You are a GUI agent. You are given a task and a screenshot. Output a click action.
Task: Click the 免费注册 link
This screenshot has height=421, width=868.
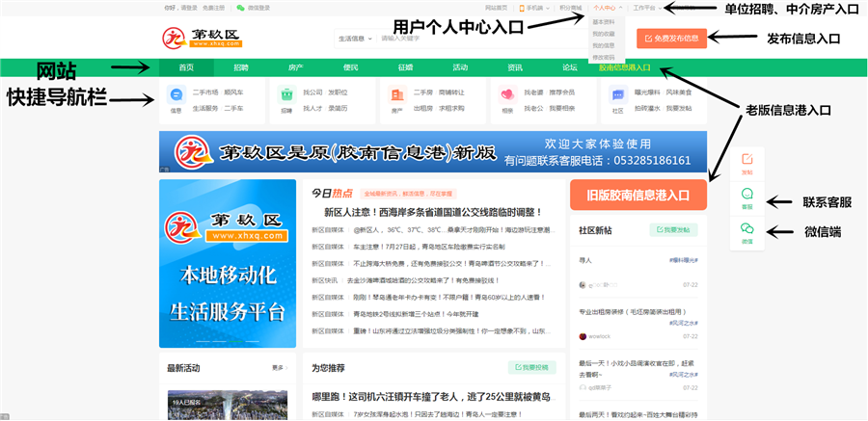coord(214,8)
